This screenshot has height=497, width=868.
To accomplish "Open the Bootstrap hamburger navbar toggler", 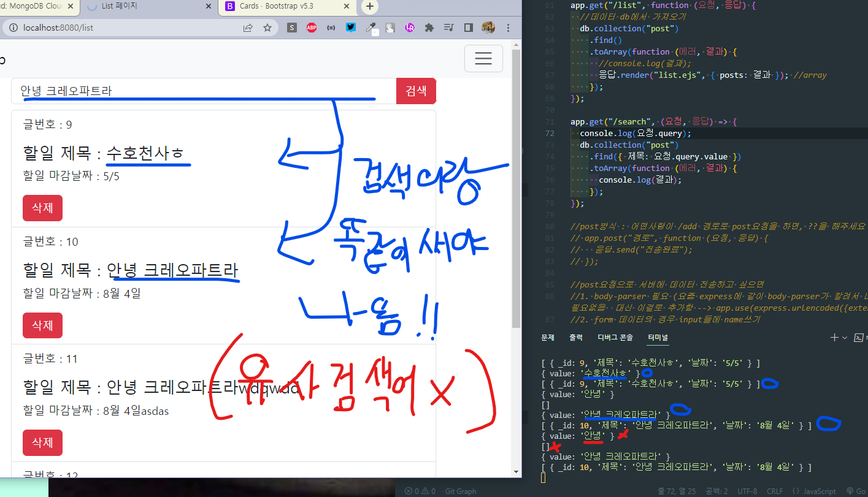I will pos(483,59).
